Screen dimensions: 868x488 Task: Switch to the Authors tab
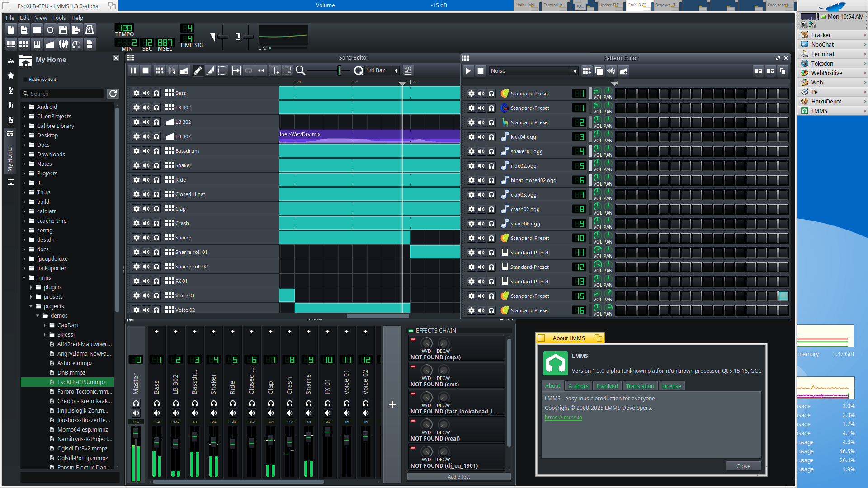pyautogui.click(x=578, y=386)
